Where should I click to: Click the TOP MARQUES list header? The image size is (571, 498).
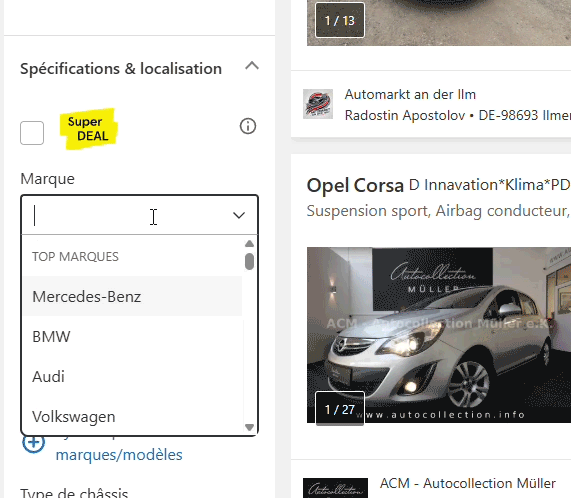coord(75,257)
